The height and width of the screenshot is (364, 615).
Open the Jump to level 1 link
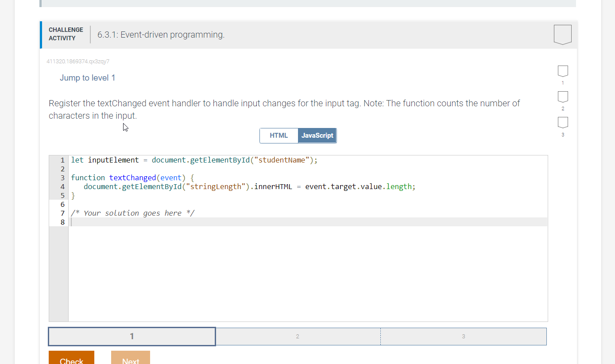pyautogui.click(x=87, y=77)
